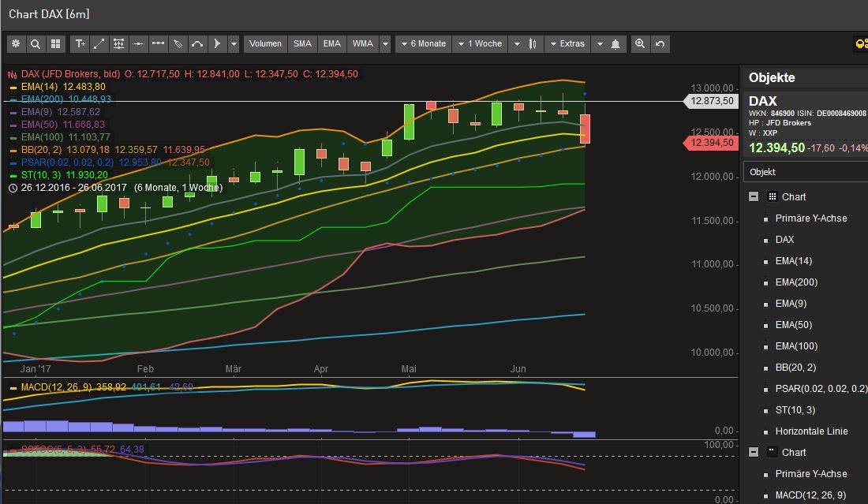
Task: Click the grid layout icon
Action: 57,43
